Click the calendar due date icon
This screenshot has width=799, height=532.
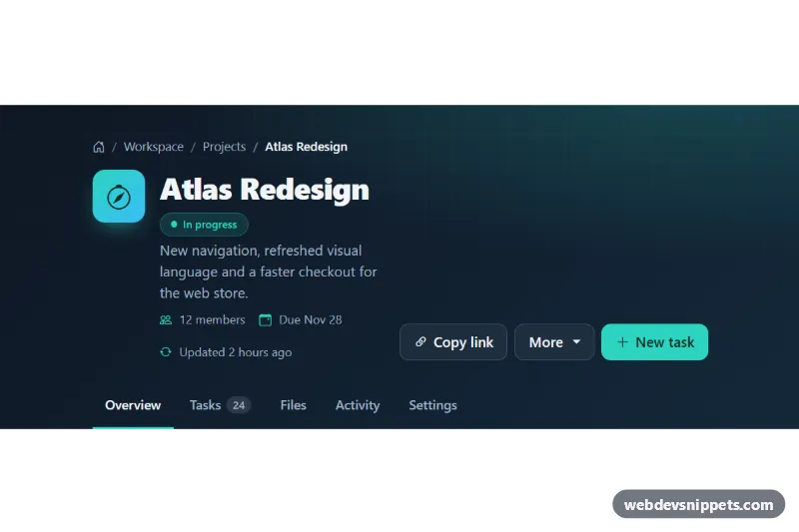coord(265,320)
